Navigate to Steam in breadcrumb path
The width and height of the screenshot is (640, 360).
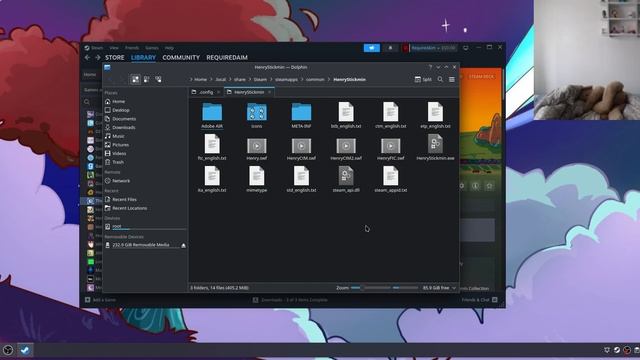point(260,80)
